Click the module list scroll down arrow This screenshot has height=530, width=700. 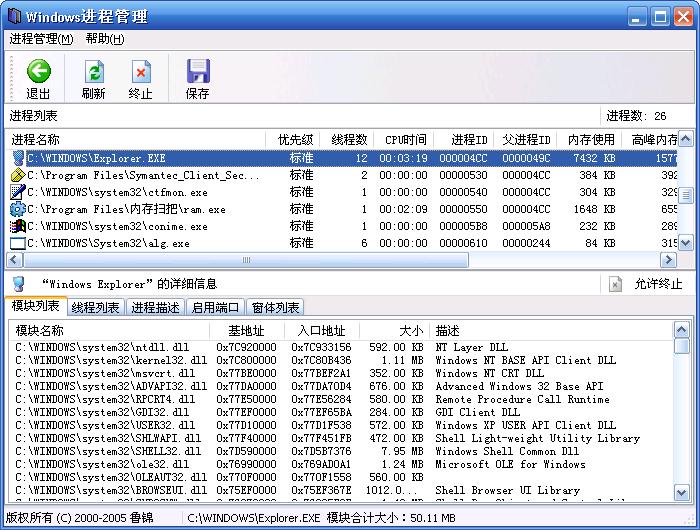tap(682, 492)
